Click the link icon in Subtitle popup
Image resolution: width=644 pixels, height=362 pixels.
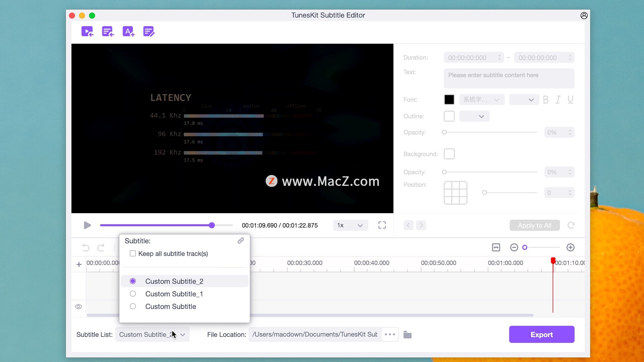click(x=240, y=241)
